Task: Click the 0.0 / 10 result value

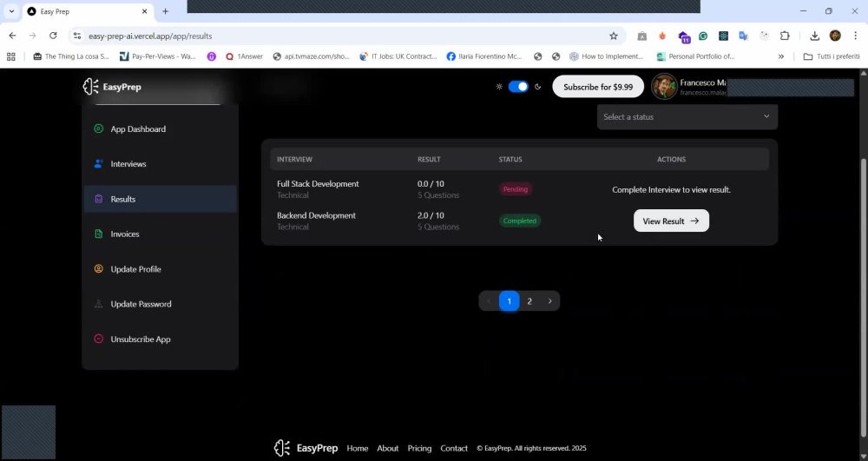Action: pyautogui.click(x=431, y=184)
